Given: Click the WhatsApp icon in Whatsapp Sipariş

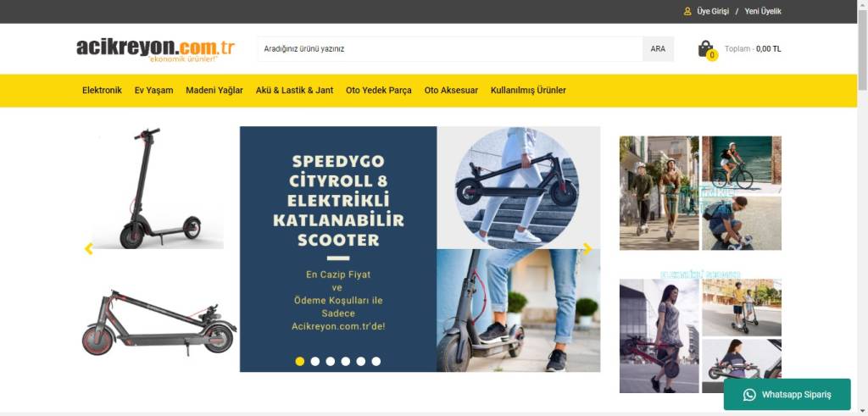Looking at the screenshot, I should point(749,395).
